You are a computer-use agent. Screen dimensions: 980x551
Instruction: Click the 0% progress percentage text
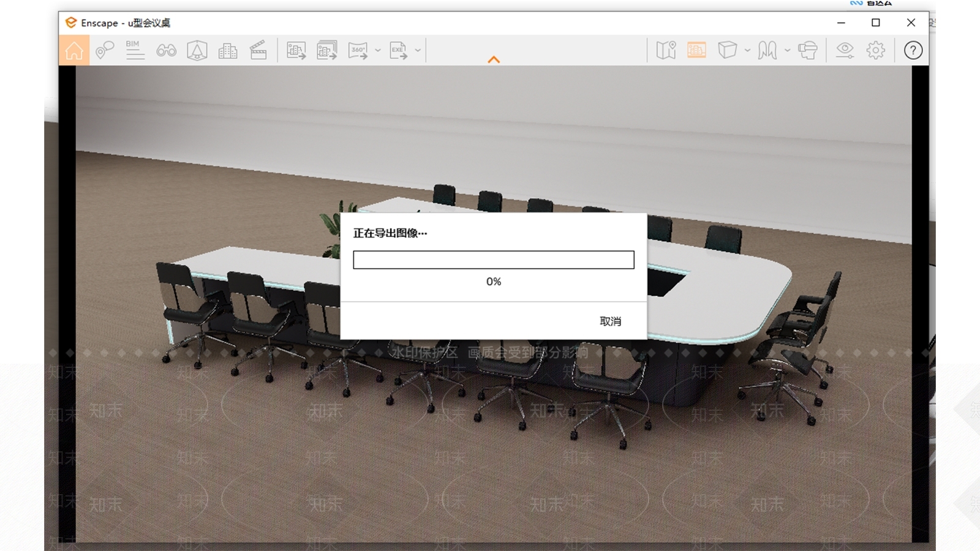[494, 282]
